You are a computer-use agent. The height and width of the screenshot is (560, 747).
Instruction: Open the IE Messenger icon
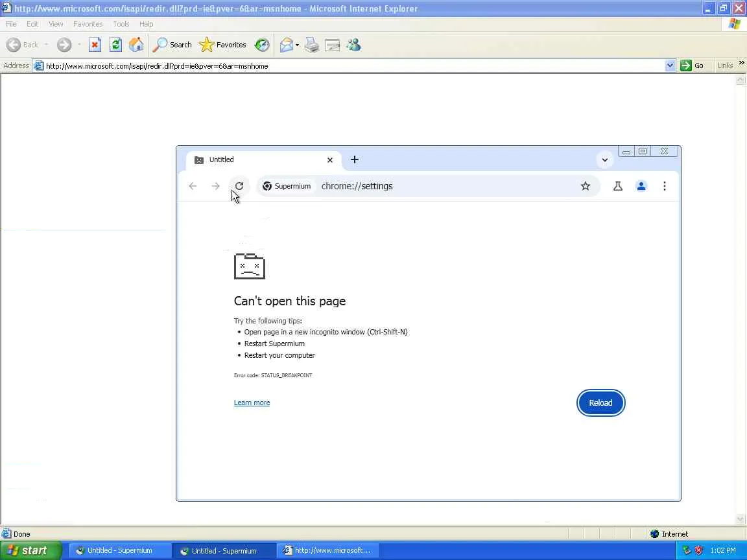(x=353, y=45)
